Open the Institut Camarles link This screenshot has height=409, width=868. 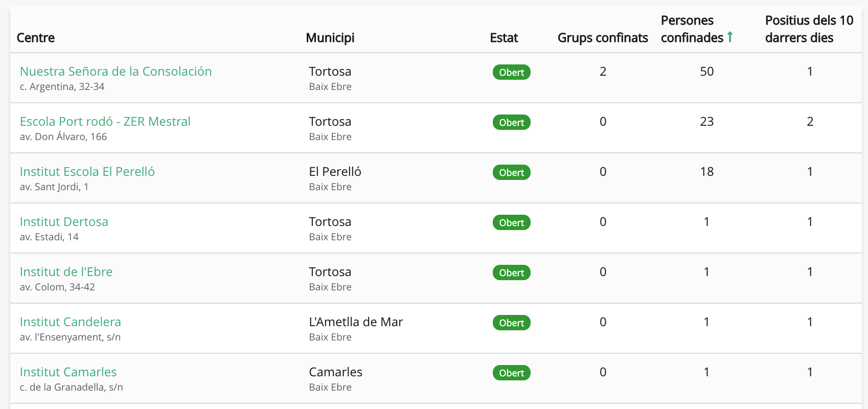point(68,372)
